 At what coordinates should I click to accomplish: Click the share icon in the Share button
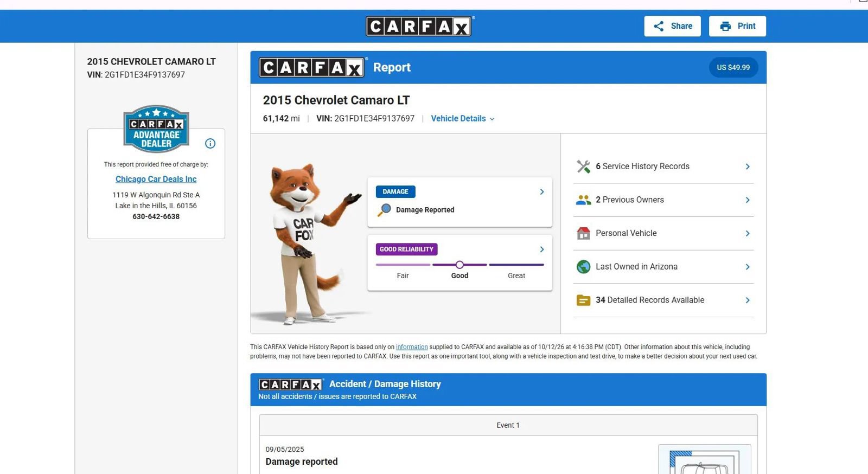pyautogui.click(x=659, y=26)
